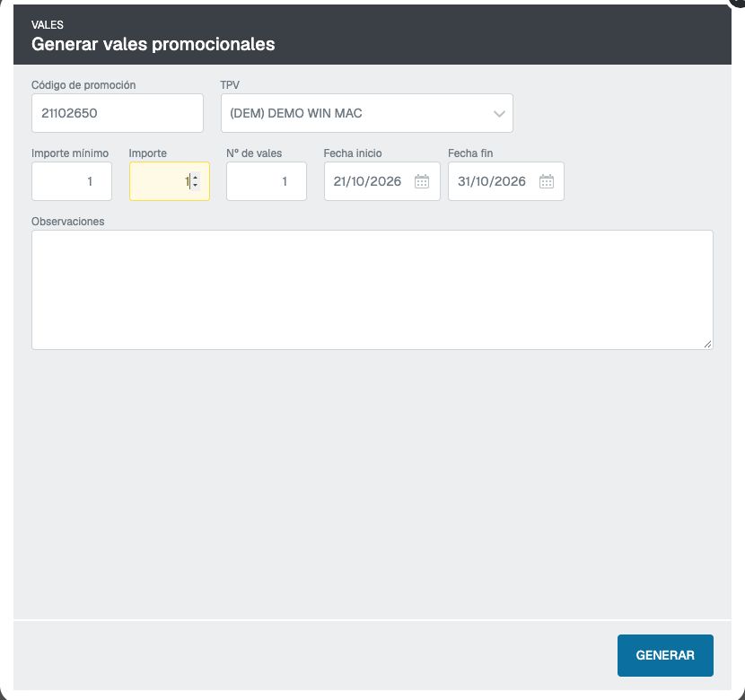745x700 pixels.
Task: Click the TPV label
Action: coord(230,85)
